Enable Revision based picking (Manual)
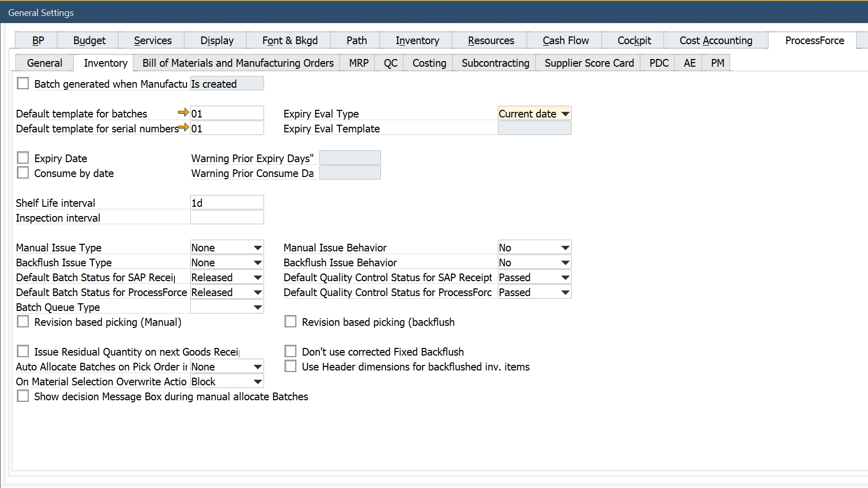 23,321
